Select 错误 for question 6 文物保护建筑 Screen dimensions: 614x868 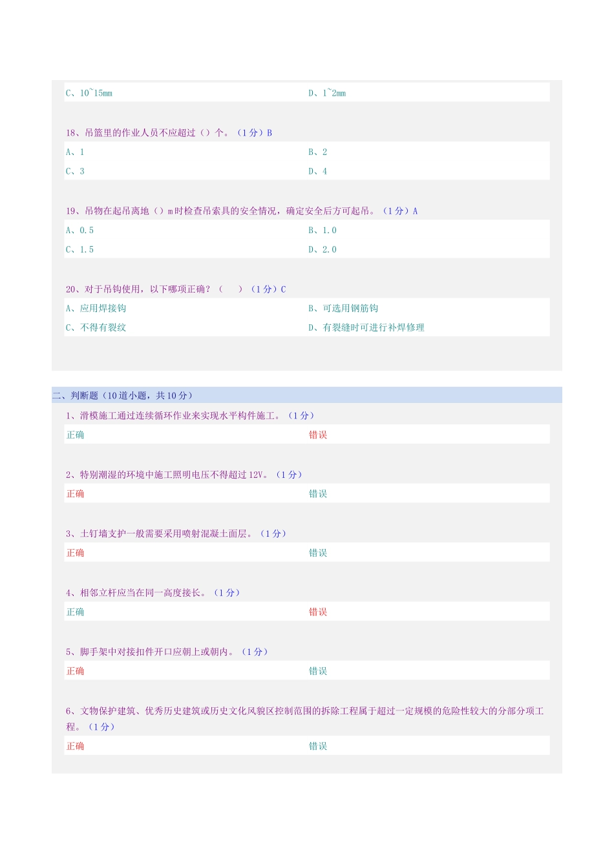[318, 747]
